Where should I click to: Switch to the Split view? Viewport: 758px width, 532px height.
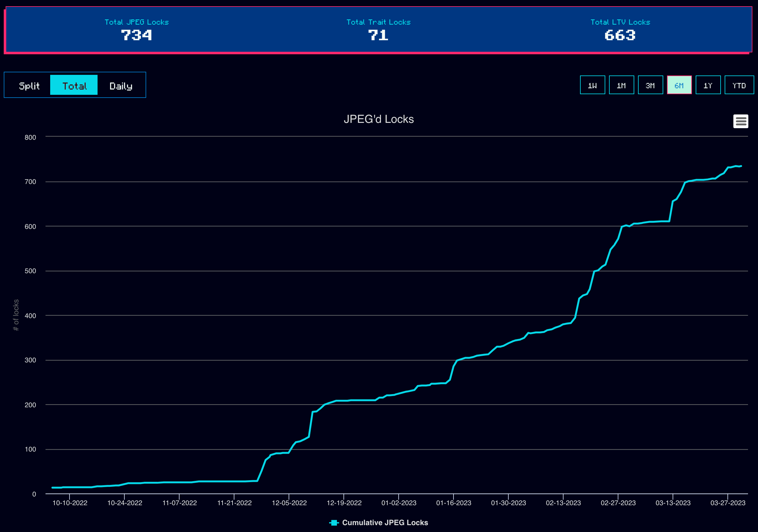tap(29, 86)
